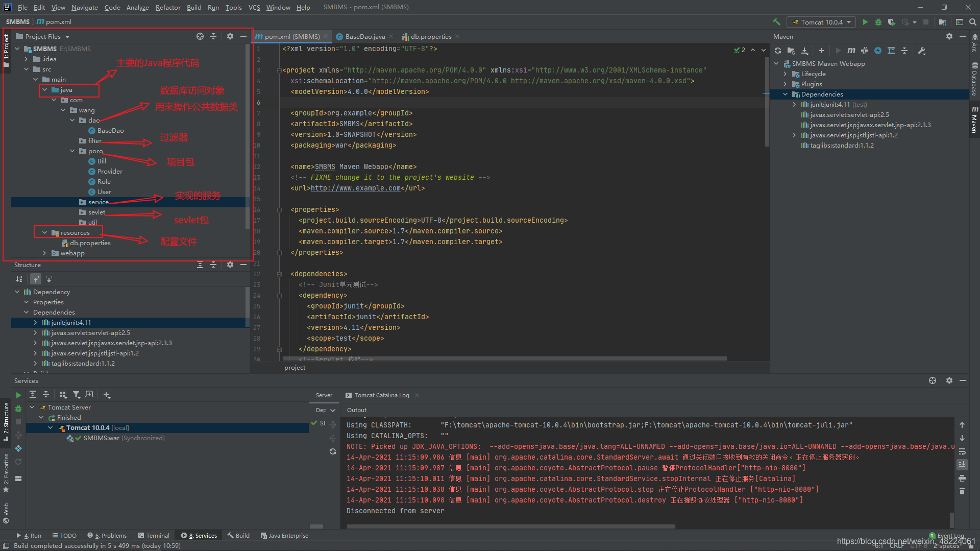Reload all Maven projects
The height and width of the screenshot is (551, 980).
778,51
